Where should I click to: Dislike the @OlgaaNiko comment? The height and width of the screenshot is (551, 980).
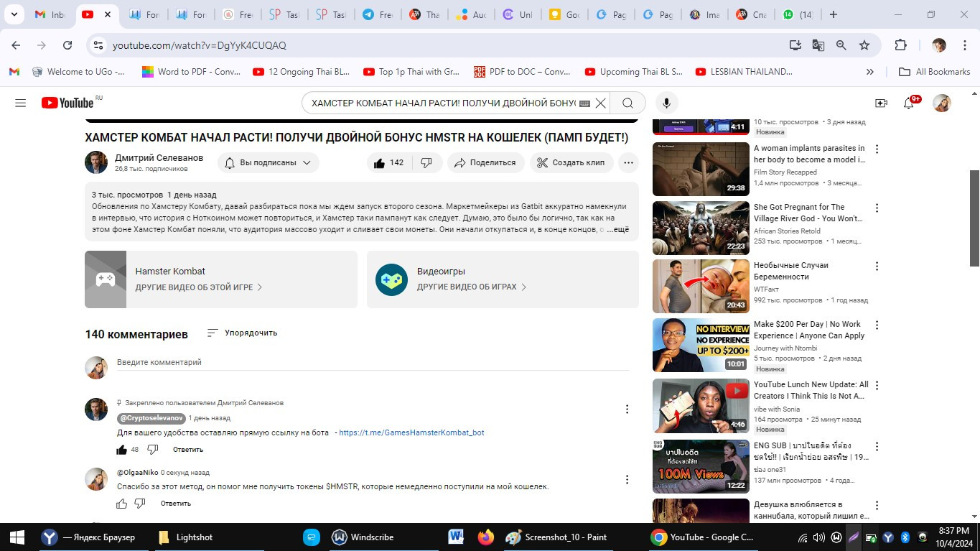(140, 504)
